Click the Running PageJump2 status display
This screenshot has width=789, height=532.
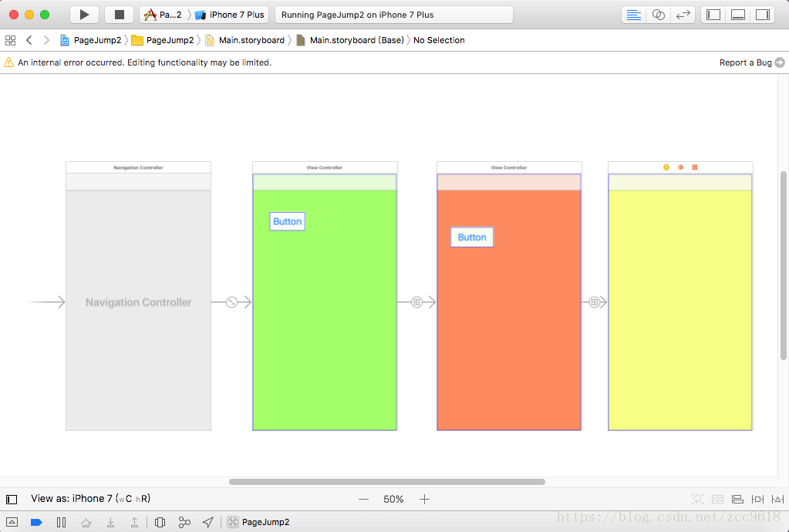tap(394, 15)
